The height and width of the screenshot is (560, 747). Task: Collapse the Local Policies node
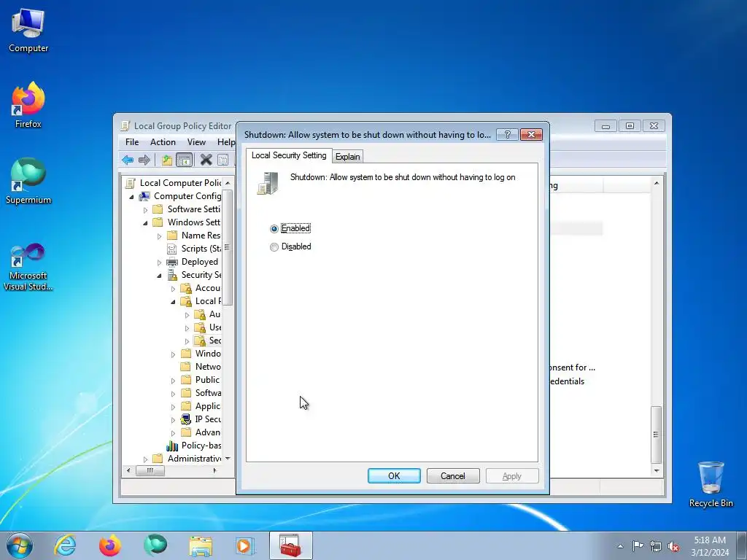[x=173, y=301]
